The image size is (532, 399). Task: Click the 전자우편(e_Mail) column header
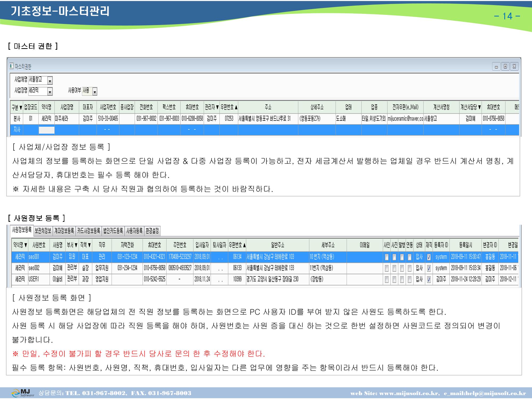pos(405,107)
